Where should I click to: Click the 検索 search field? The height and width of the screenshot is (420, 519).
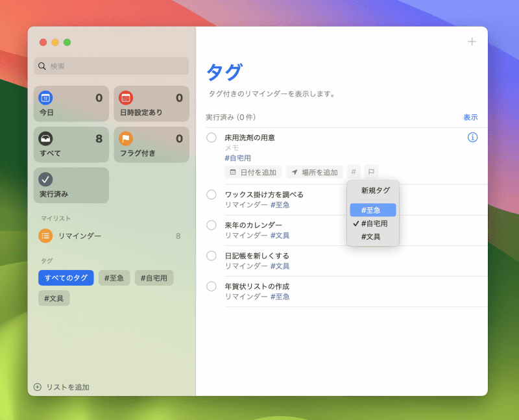pos(110,66)
